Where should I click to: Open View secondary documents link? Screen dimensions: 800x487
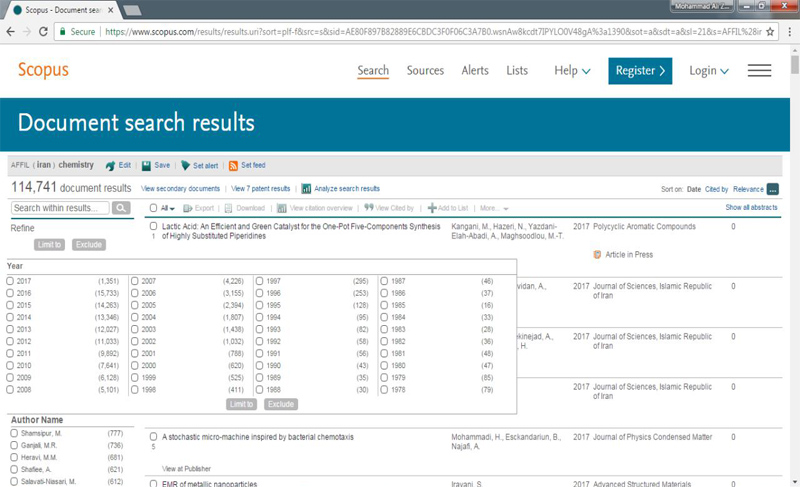pyautogui.click(x=181, y=189)
